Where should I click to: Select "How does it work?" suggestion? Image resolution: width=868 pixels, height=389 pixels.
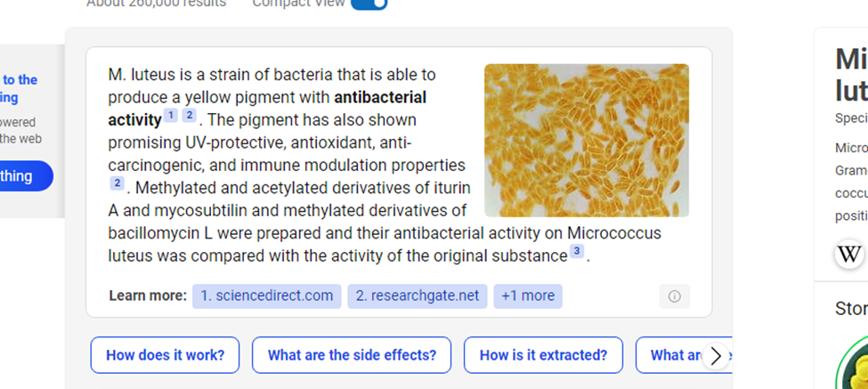point(165,355)
